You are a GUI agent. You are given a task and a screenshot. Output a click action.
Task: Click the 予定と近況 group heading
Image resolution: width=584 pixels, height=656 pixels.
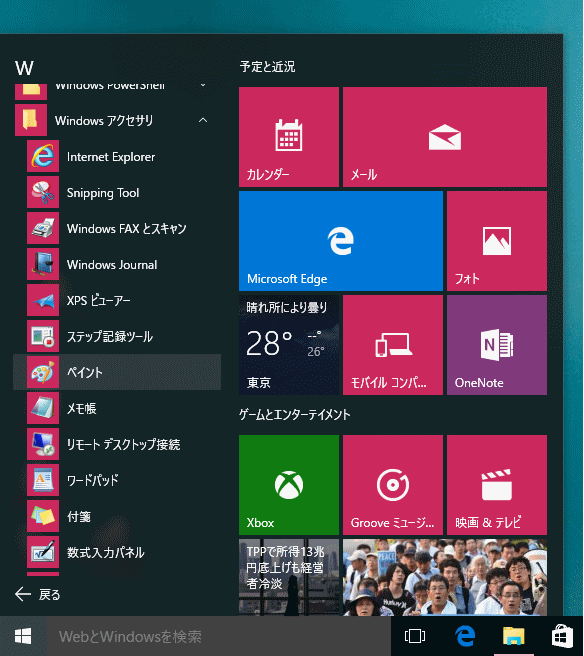click(x=267, y=67)
